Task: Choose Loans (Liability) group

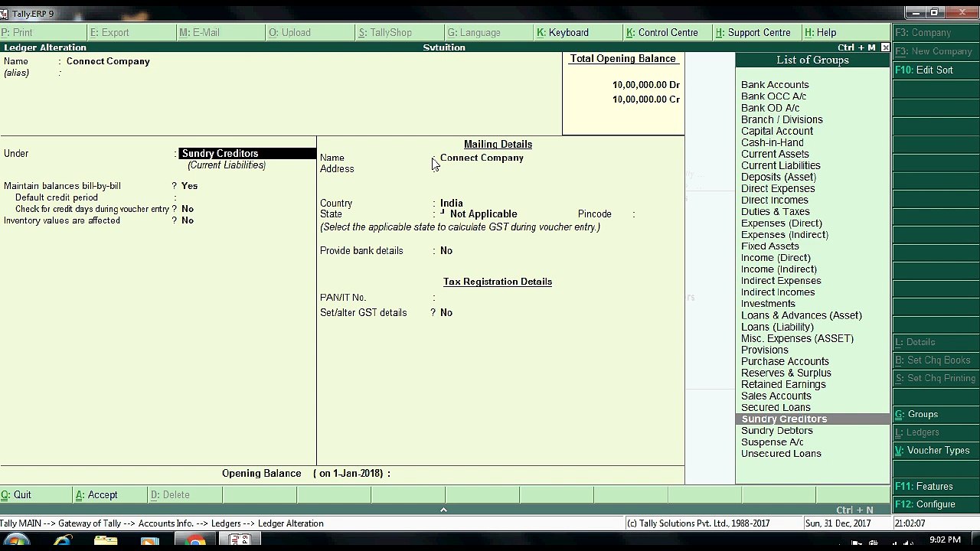Action: pos(777,327)
